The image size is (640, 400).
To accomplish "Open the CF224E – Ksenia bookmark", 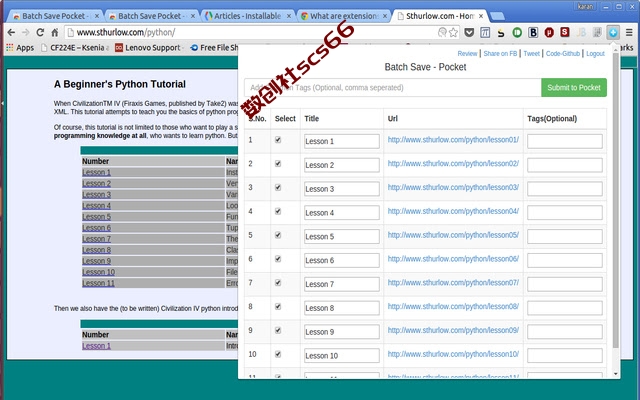I will tap(75, 48).
